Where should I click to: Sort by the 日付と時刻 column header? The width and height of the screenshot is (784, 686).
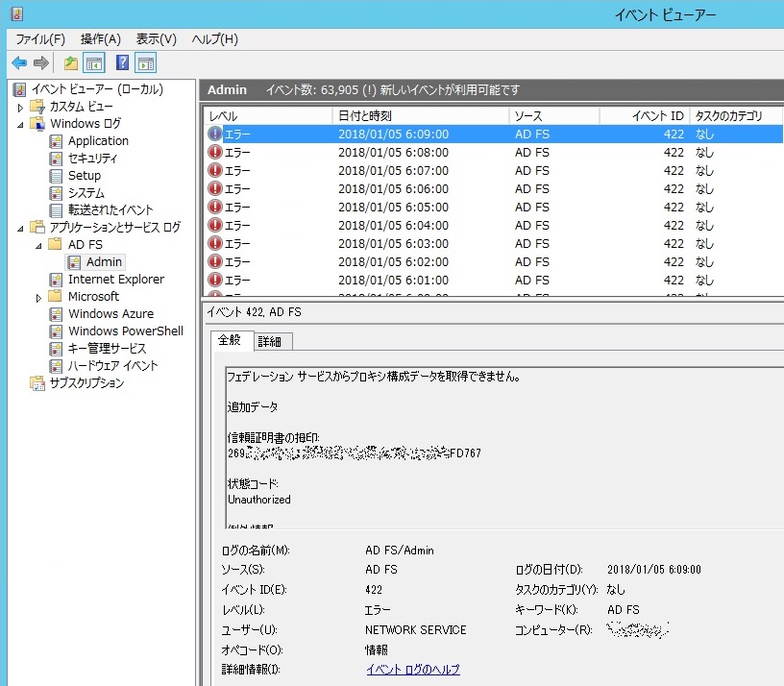coord(421,116)
